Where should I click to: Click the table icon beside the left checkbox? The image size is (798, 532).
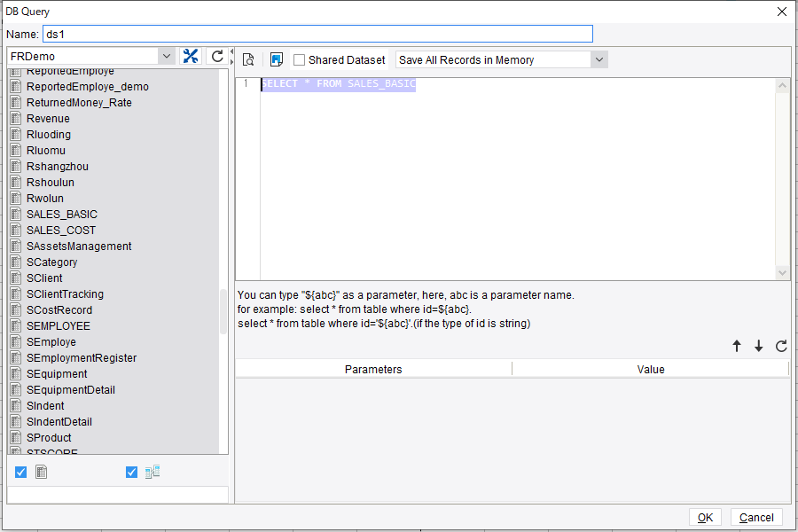[41, 472]
